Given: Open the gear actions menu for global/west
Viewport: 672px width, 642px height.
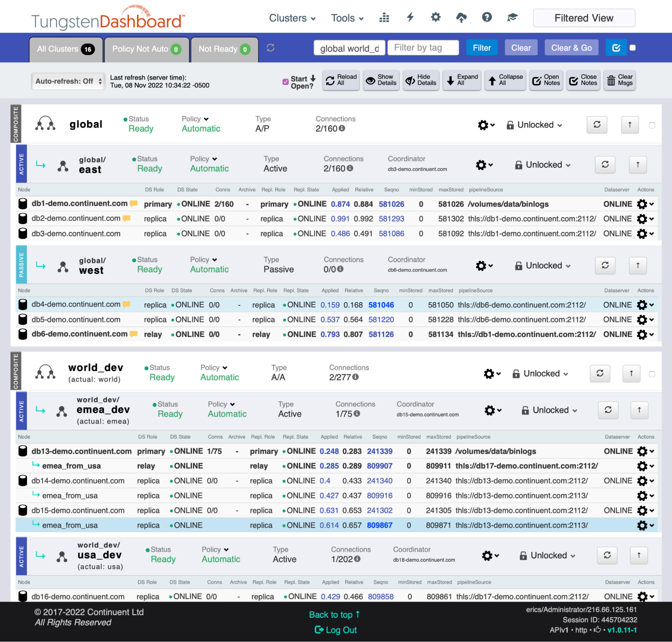Looking at the screenshot, I should pyautogui.click(x=484, y=266).
